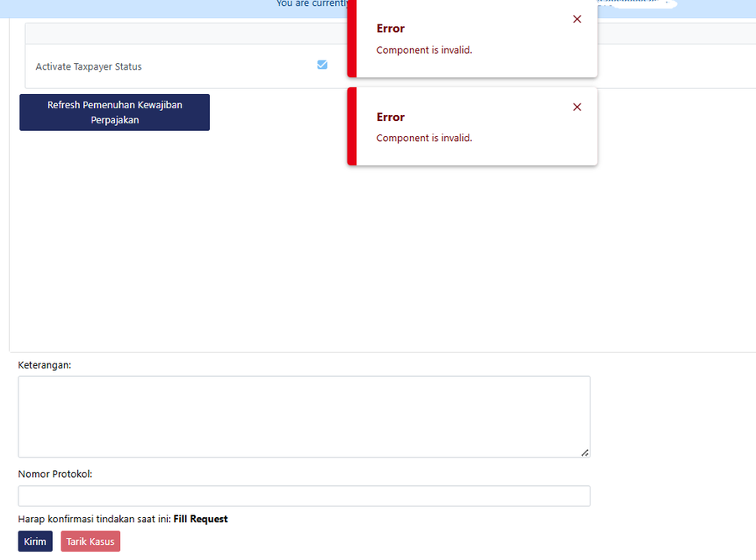Dismiss the upper Error notification with its X
The image size is (756, 560).
pyautogui.click(x=576, y=19)
